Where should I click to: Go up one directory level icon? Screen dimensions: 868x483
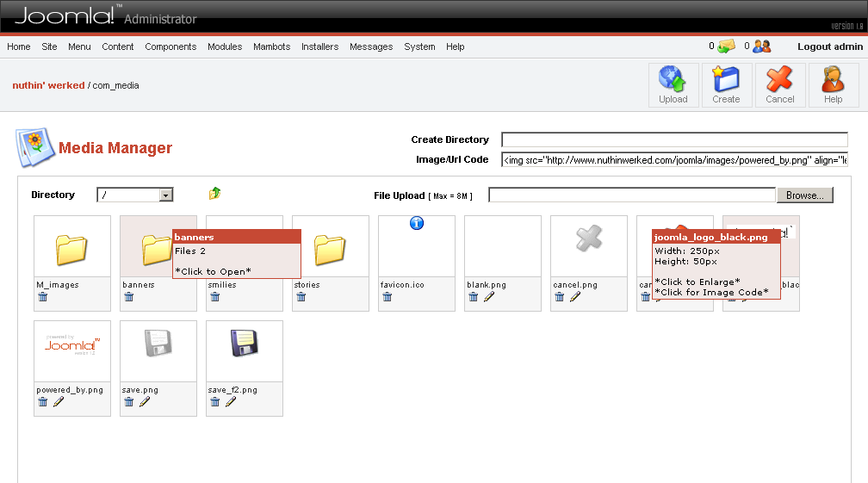point(214,193)
